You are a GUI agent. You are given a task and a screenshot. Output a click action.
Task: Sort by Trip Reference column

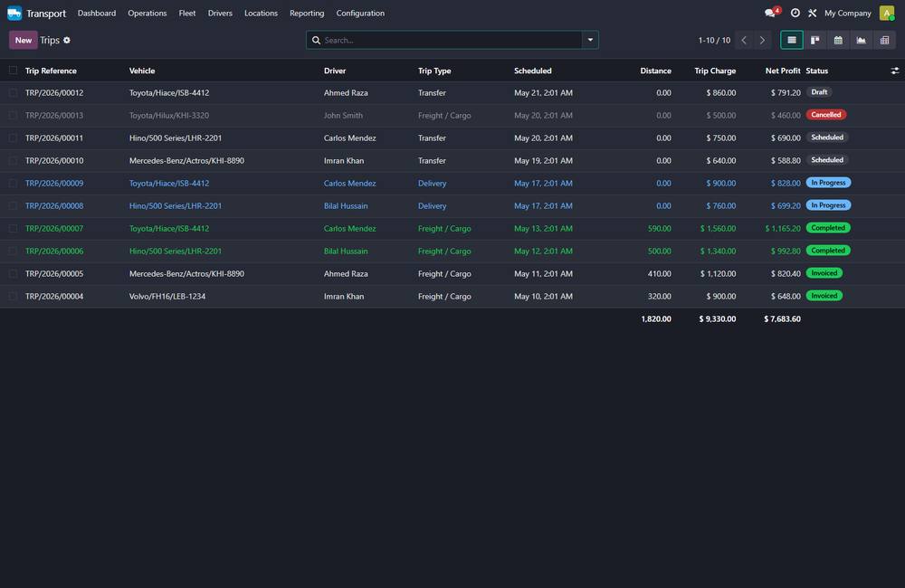point(51,71)
